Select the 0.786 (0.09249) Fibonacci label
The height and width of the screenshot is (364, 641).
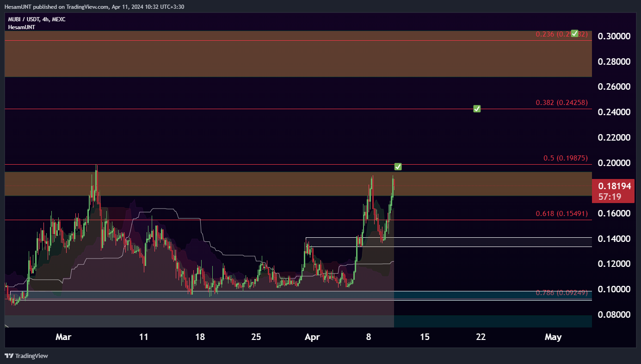pyautogui.click(x=561, y=292)
